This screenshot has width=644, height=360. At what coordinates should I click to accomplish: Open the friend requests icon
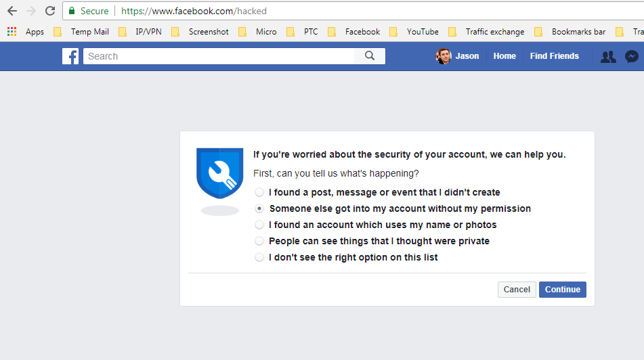pos(608,57)
